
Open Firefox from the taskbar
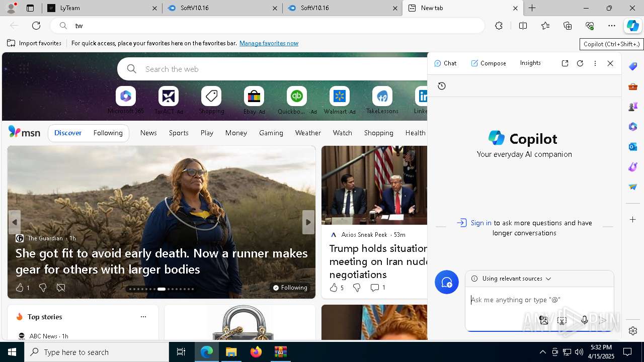click(256, 352)
